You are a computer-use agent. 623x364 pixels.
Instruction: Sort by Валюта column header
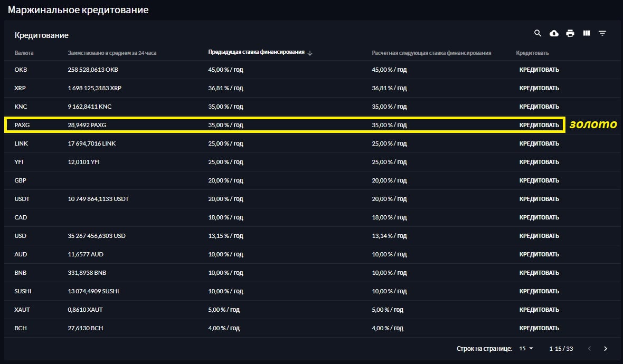click(x=24, y=53)
